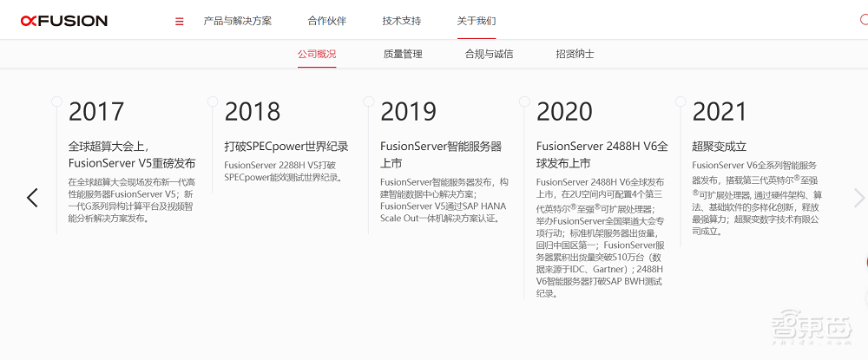Click the 2021 description paragraph
This screenshot has width=868, height=360.
pos(756,198)
